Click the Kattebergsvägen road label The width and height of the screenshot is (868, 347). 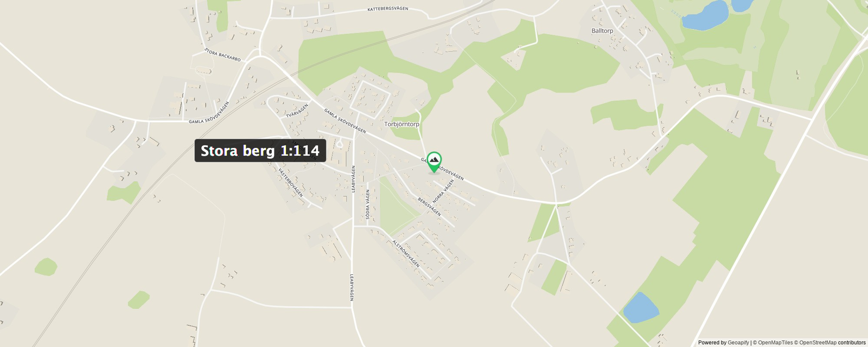(388, 9)
